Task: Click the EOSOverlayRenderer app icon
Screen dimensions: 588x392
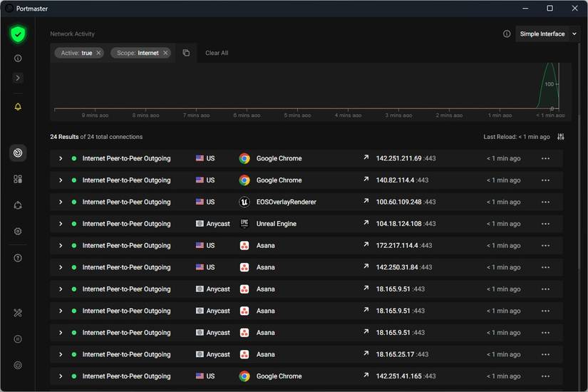Action: click(244, 202)
